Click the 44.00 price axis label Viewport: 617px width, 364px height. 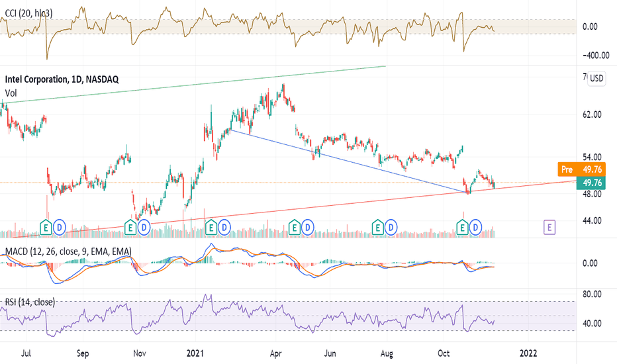coord(592,220)
